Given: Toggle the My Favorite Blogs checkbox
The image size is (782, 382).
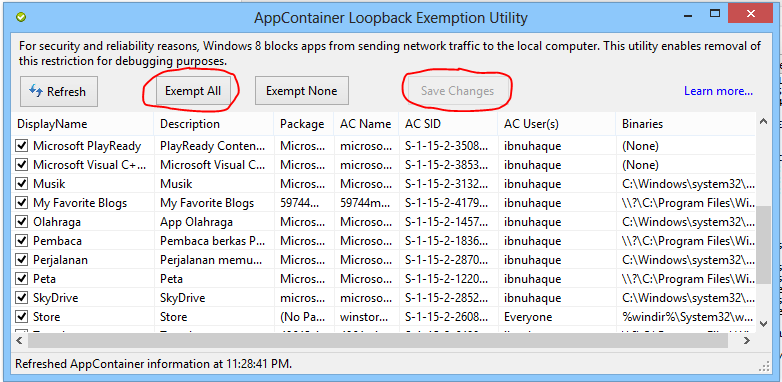Looking at the screenshot, I should pos(21,202).
